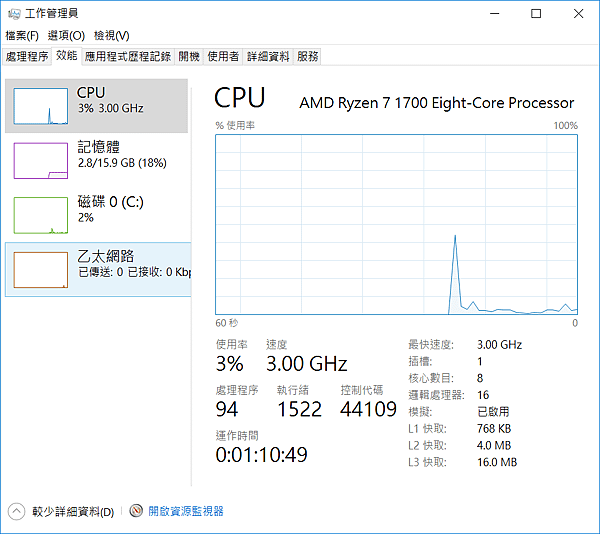This screenshot has height=534, width=600.
Task: Select the 記憶體 memory mini graph
Action: point(41,161)
